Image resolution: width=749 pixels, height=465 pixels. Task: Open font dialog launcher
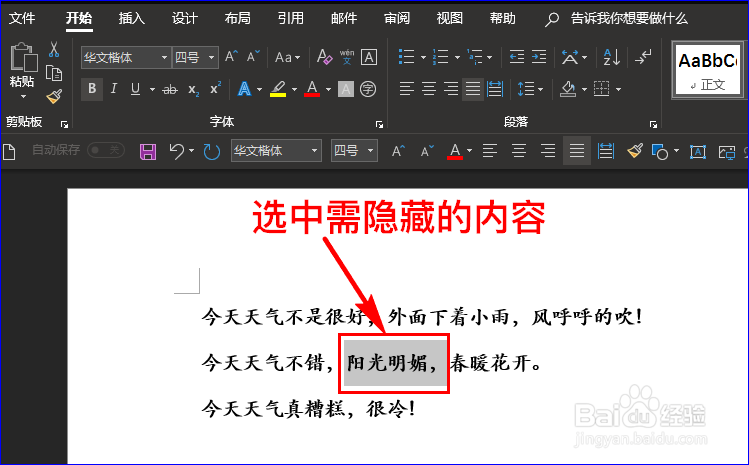click(x=379, y=125)
